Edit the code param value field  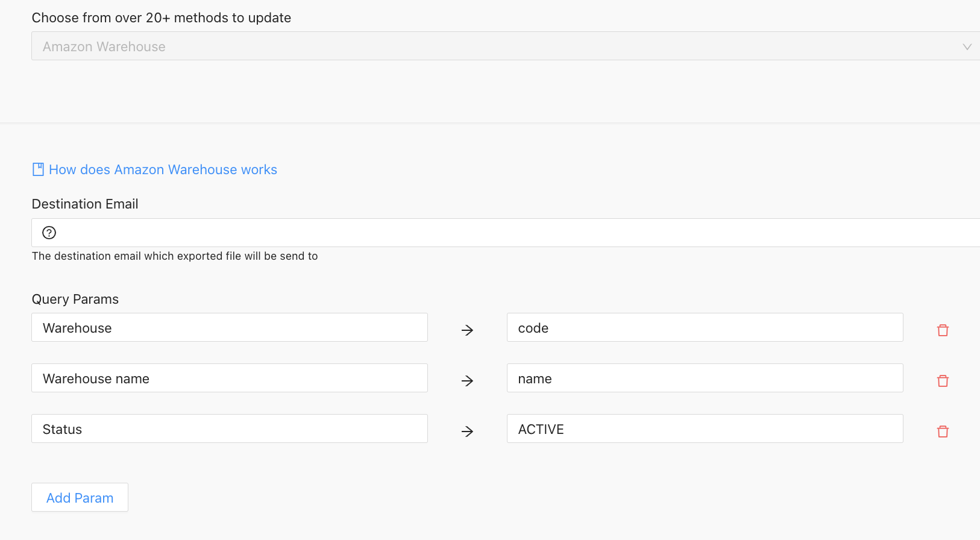tap(705, 327)
